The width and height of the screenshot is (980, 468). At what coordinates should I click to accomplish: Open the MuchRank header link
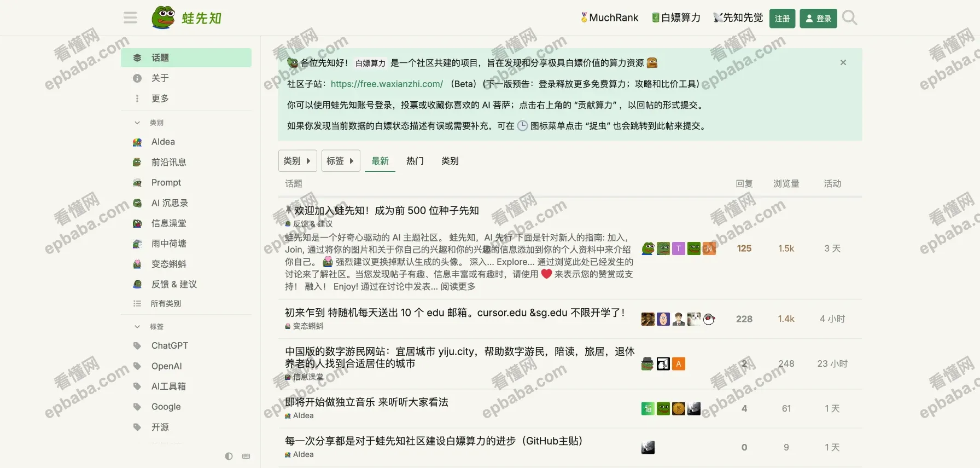(609, 18)
